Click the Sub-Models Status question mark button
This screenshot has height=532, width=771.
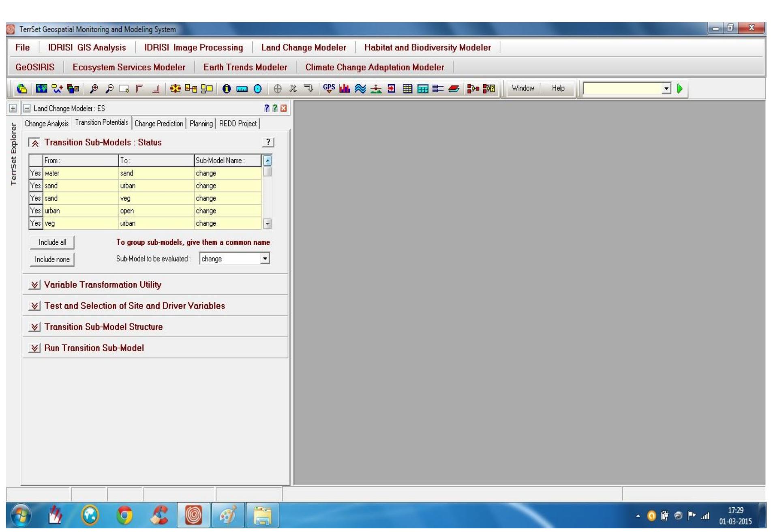(x=268, y=142)
